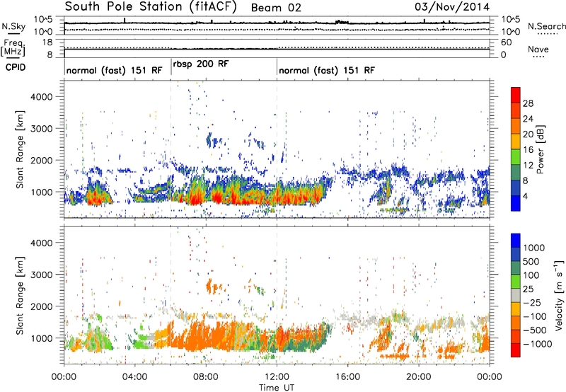Pick the blue top segment of Velocity colorbar
566x392 pixels.
[x=516, y=241]
